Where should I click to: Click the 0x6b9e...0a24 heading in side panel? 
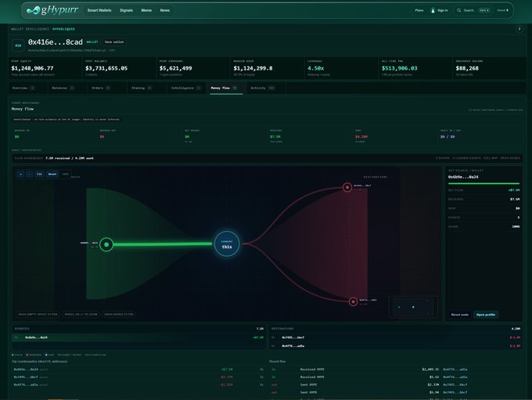coord(463,177)
